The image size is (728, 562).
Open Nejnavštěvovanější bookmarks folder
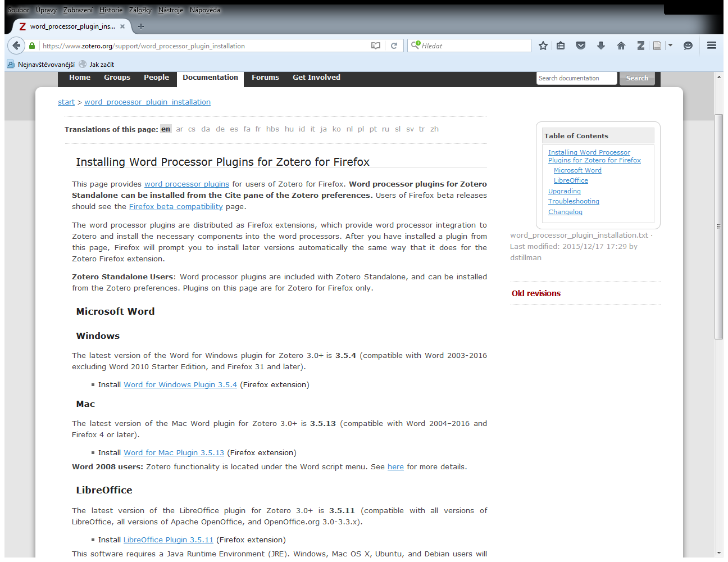(x=40, y=65)
